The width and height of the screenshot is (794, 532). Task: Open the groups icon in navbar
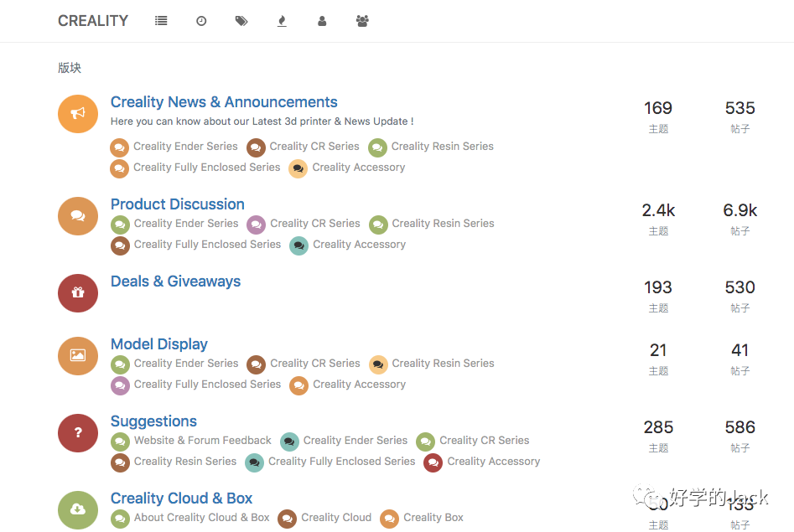(x=362, y=21)
